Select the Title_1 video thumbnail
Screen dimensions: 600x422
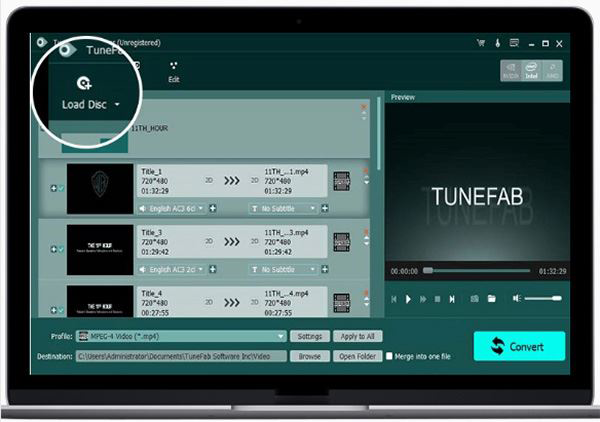[100, 189]
